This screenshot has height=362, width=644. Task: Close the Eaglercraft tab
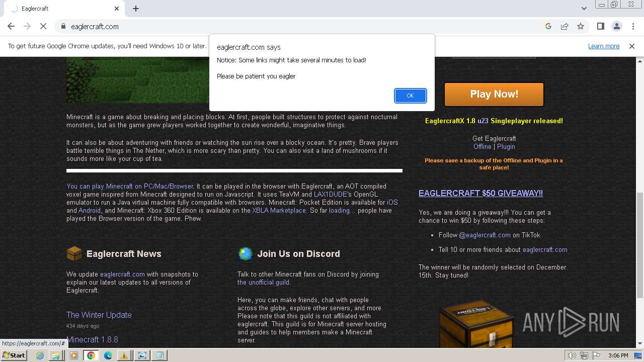(117, 9)
